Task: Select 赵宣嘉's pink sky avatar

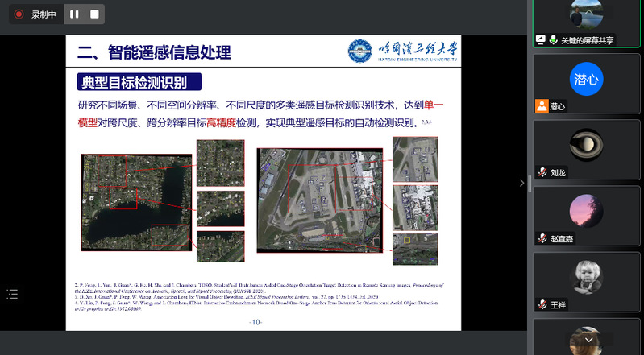Action: coord(586,212)
